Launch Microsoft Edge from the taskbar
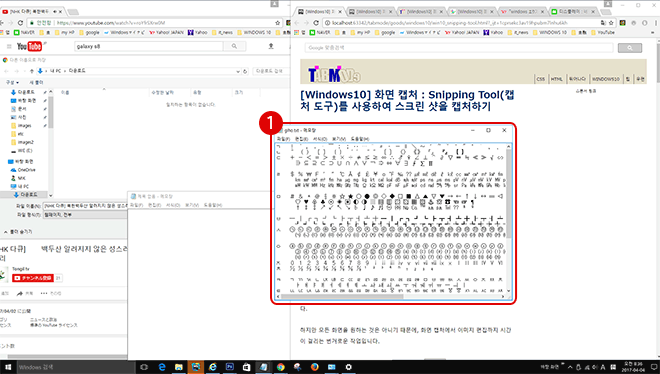 click(162, 367)
